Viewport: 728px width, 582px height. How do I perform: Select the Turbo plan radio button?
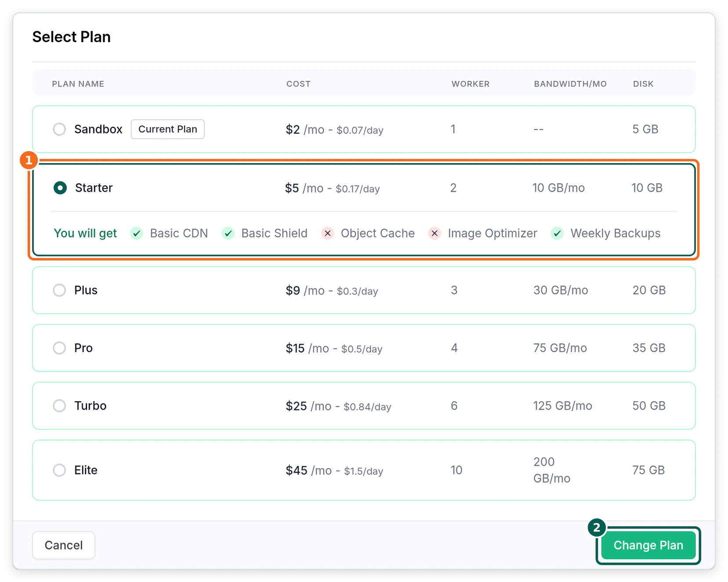pyautogui.click(x=59, y=406)
